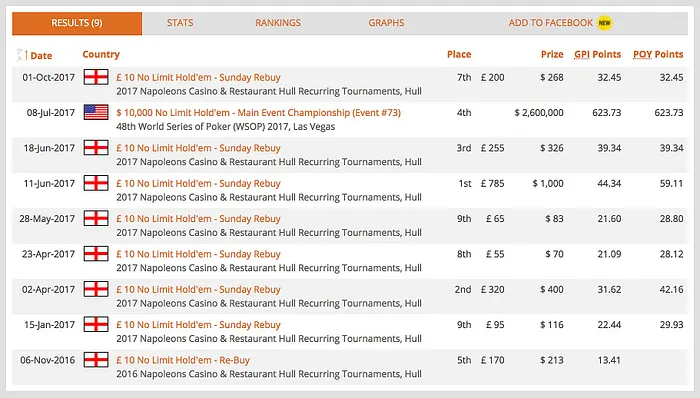Open the WSOP Main Event Championship link
Screen dimensions: 700x398
[258, 112]
